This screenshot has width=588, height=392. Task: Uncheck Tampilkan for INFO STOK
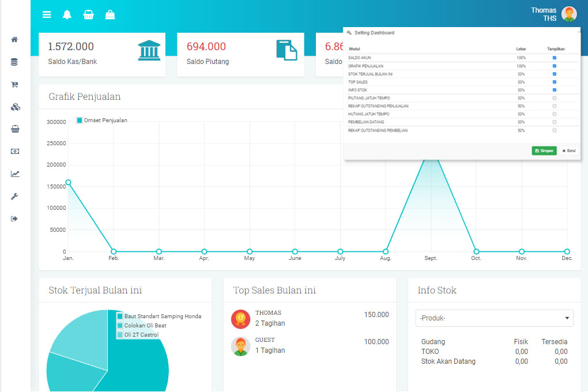pos(554,90)
